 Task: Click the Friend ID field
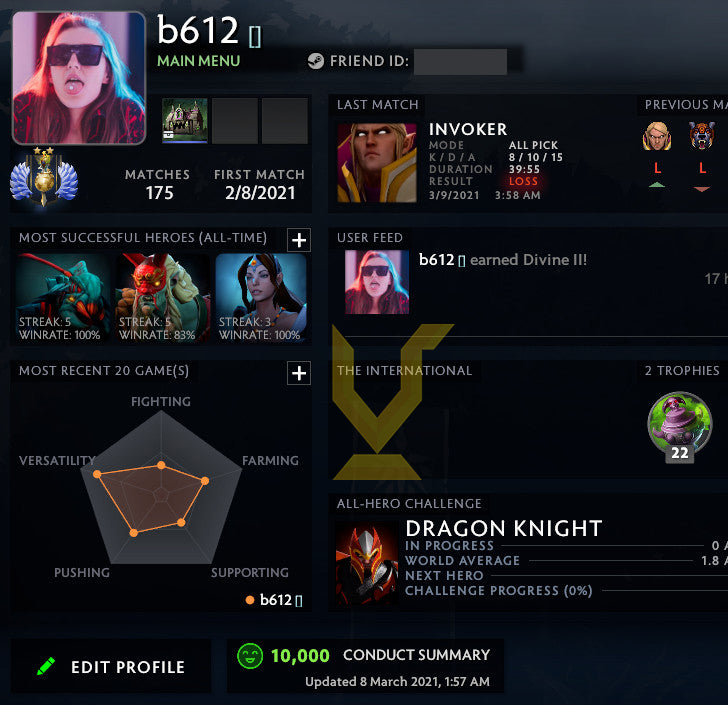coord(460,61)
